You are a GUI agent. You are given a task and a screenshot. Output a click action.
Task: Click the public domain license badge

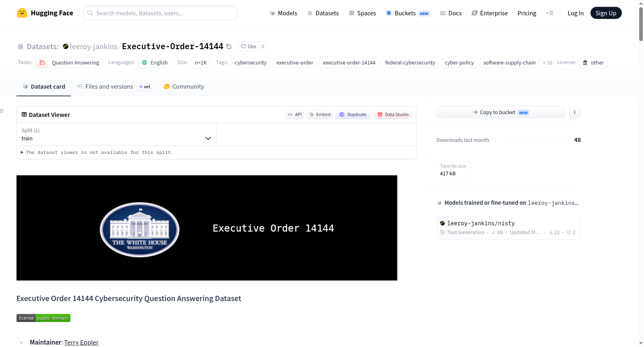pos(43,318)
